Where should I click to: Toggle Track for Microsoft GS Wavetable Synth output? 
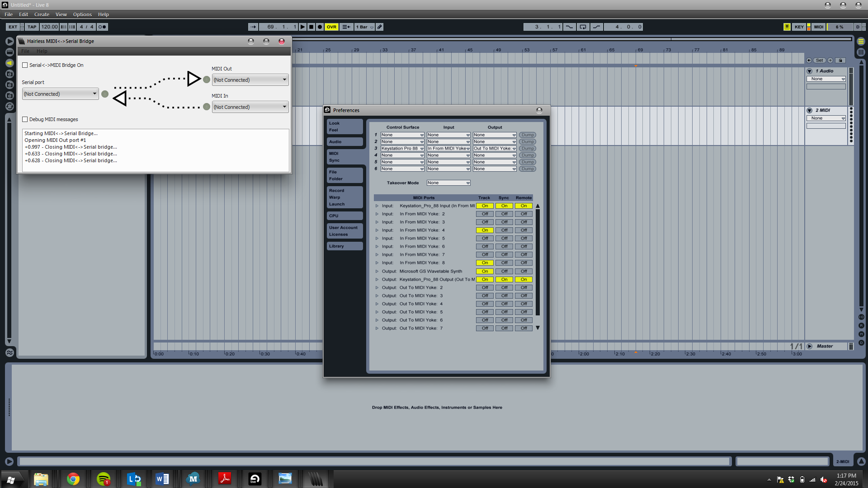pyautogui.click(x=485, y=271)
